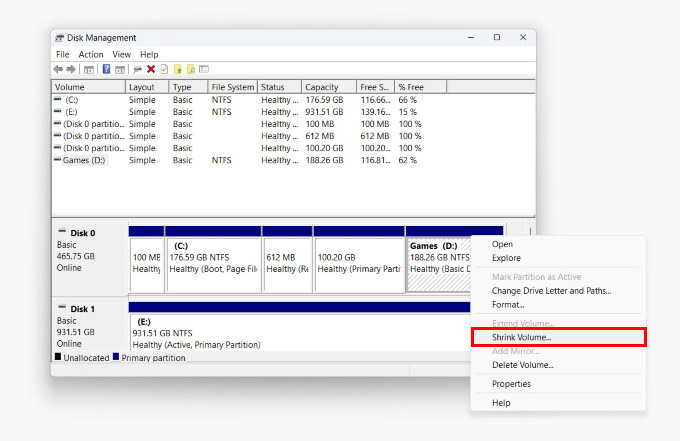The image size is (680, 441).
Task: Sort by the Layout column header
Action: point(147,87)
